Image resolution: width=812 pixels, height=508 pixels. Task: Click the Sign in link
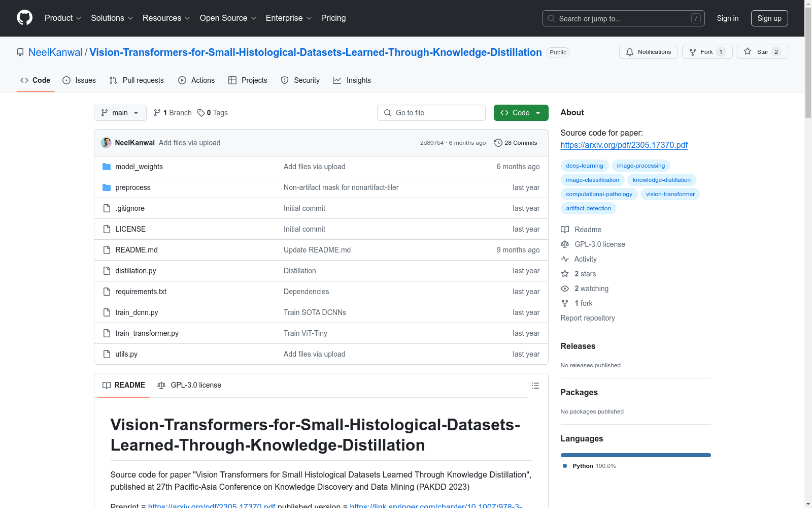pos(728,18)
